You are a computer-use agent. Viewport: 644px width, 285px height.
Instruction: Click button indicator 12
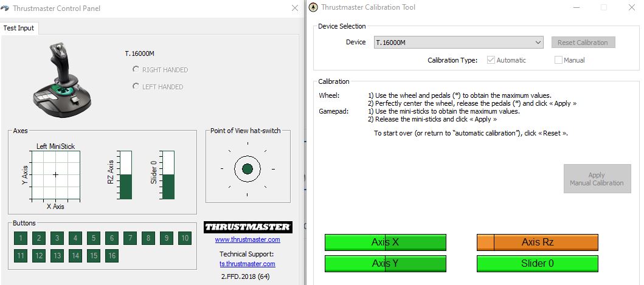pyautogui.click(x=38, y=256)
